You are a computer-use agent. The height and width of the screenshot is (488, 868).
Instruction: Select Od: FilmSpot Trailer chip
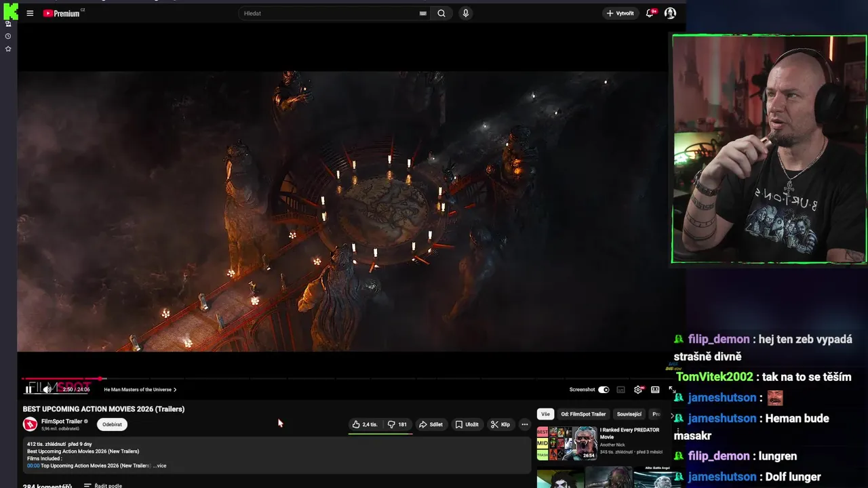point(583,413)
